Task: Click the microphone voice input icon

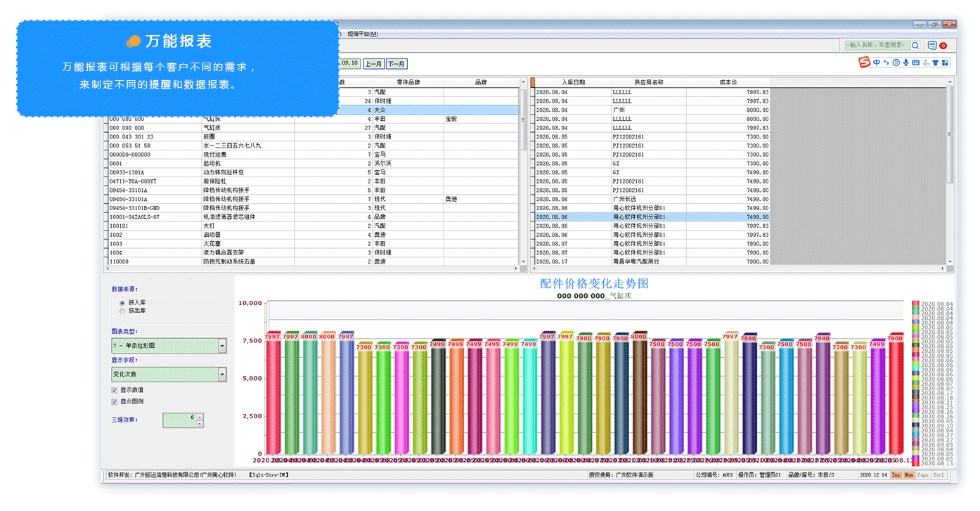Action: click(x=905, y=63)
